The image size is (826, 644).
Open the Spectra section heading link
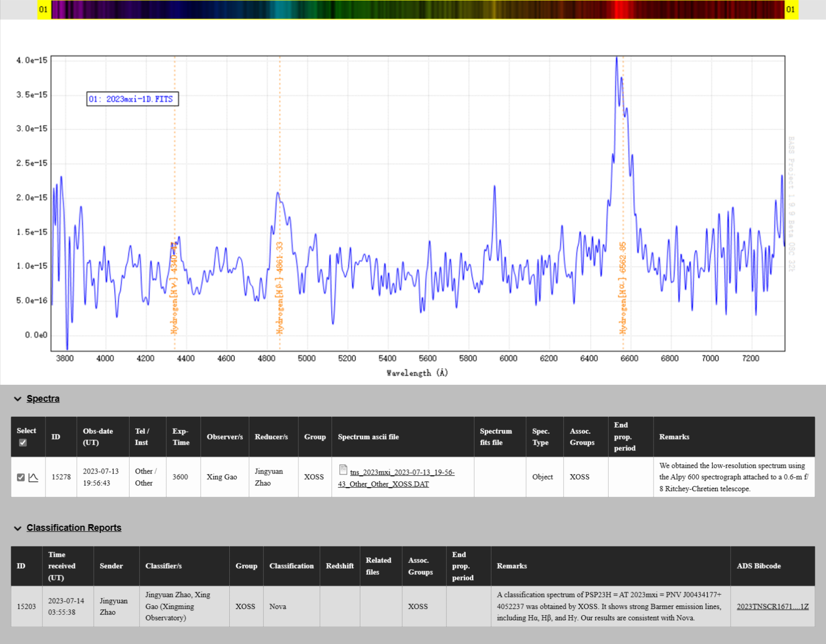43,399
